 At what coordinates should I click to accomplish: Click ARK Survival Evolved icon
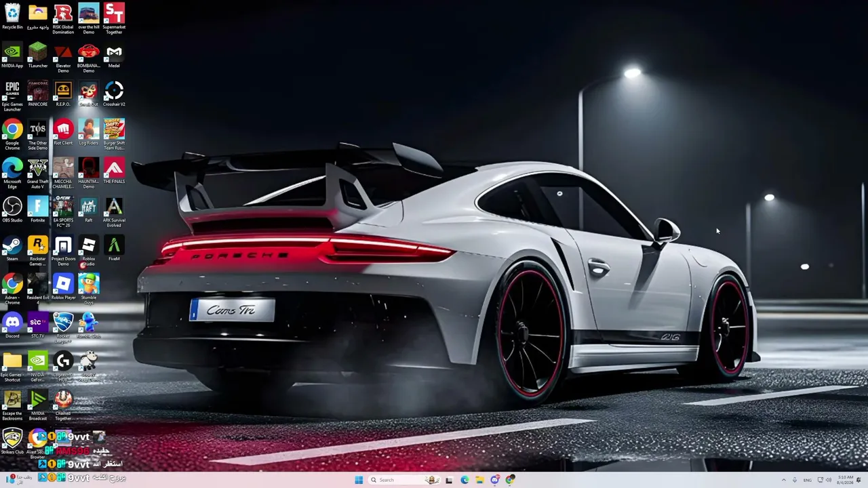pyautogui.click(x=114, y=213)
